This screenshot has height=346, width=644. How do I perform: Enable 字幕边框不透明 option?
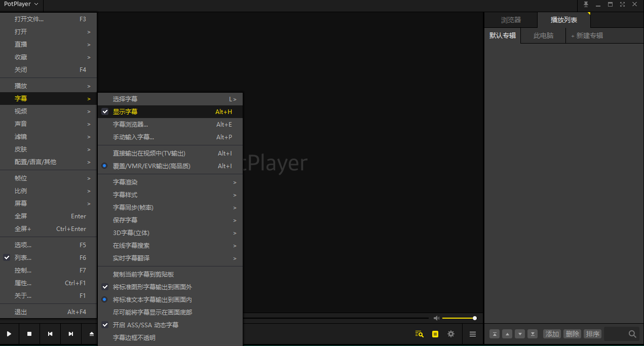[x=170, y=338]
